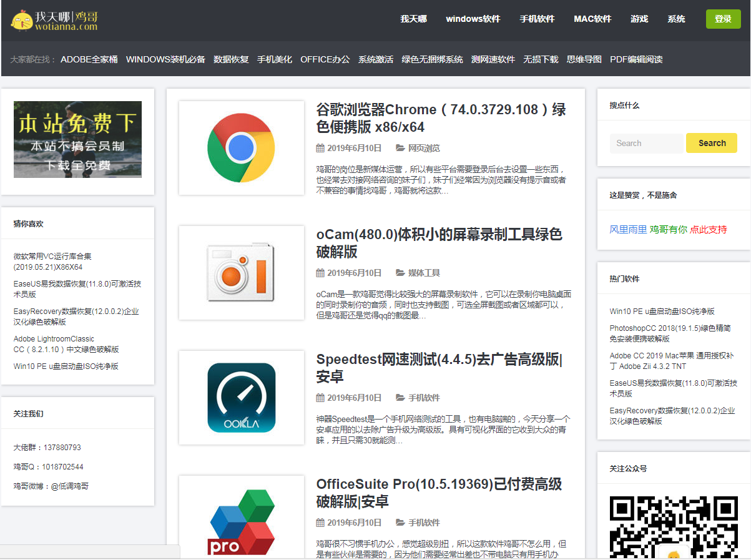
Task: Click the oCam camera icon thumbnail
Action: pos(241,272)
